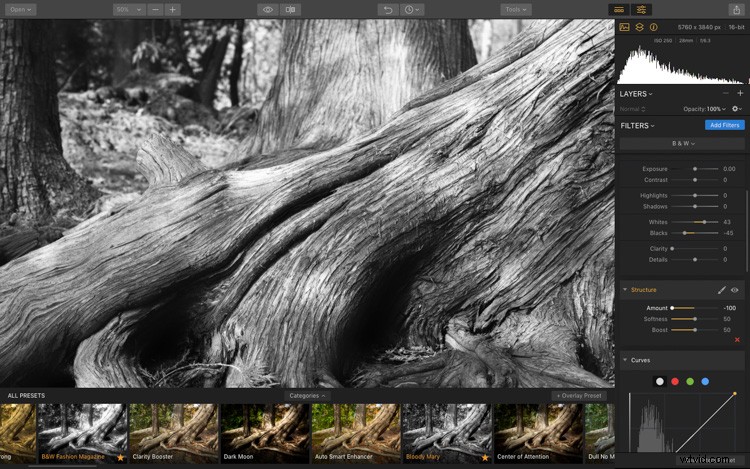Viewport: 750px width, 469px height.
Task: Select the white RGB curve channel
Action: 660,382
